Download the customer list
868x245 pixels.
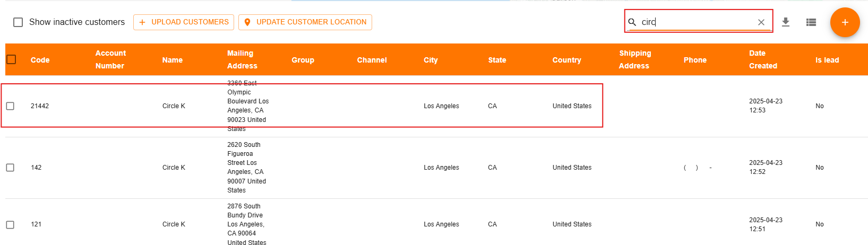[x=786, y=22]
